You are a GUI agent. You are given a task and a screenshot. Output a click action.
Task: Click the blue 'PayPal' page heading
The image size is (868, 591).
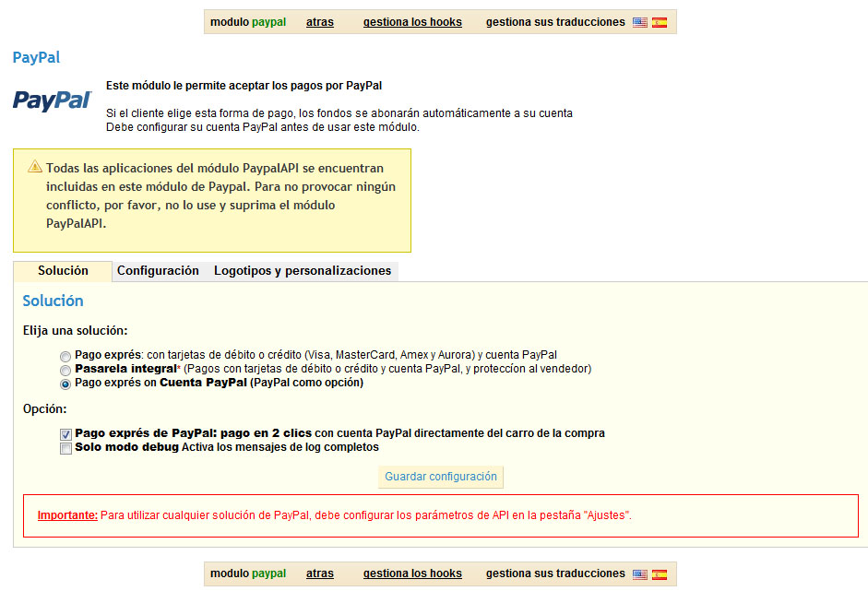36,57
